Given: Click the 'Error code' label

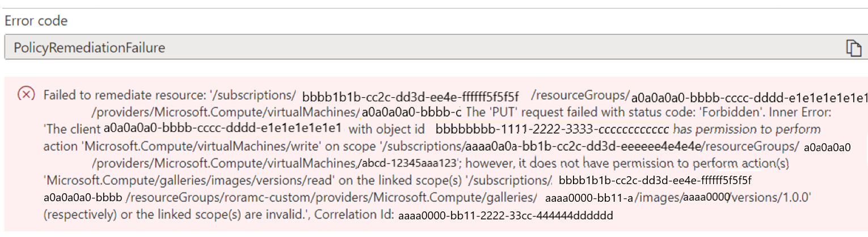Looking at the screenshot, I should 36,22.
